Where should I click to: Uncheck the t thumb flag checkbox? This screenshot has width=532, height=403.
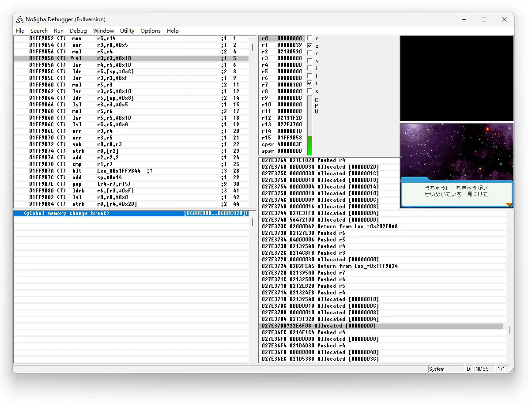click(x=309, y=83)
